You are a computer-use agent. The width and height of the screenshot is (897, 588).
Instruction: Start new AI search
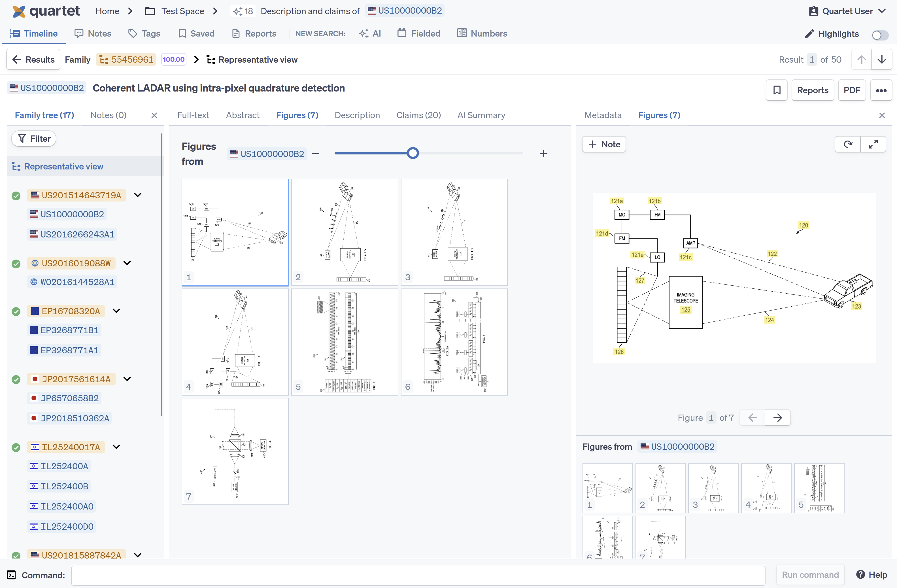(x=370, y=33)
